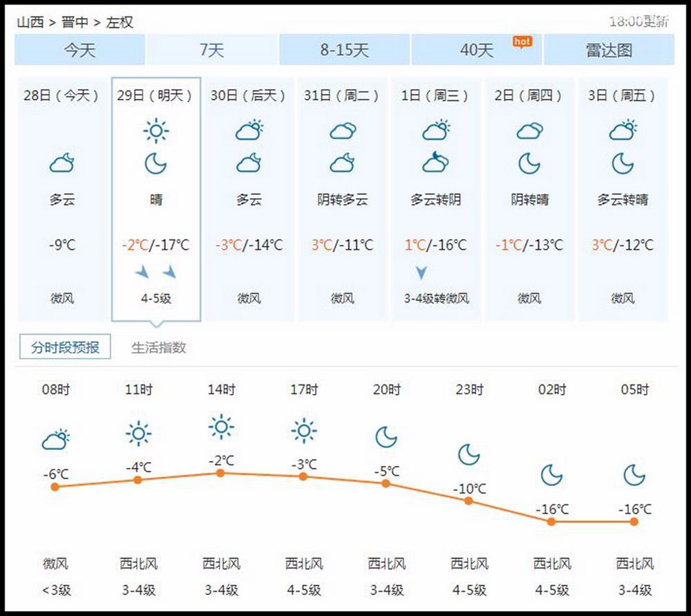This screenshot has width=691, height=616.
Task: Switch to the 雷达图 tab
Action: pos(610,49)
